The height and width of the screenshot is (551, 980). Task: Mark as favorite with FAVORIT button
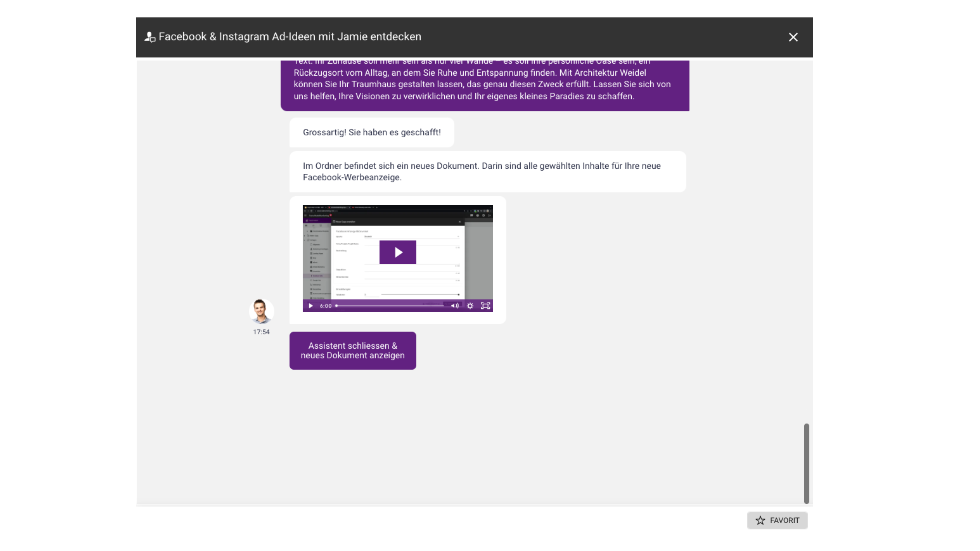pyautogui.click(x=777, y=520)
